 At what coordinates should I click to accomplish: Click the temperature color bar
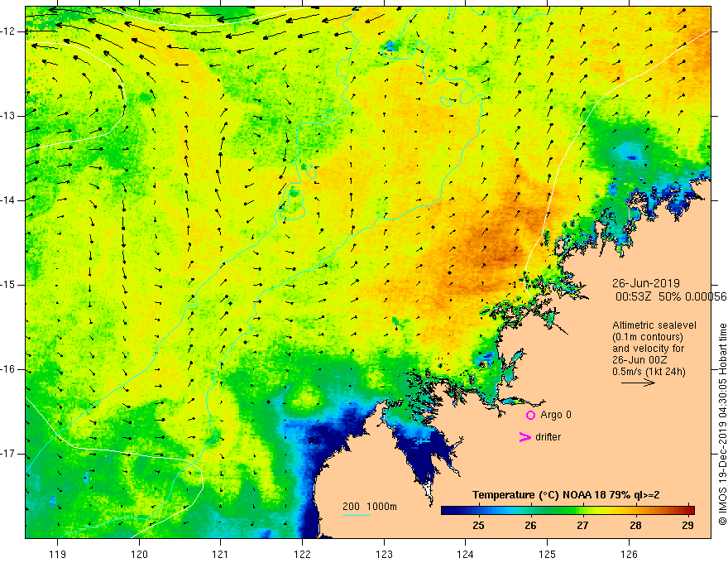pos(568,510)
